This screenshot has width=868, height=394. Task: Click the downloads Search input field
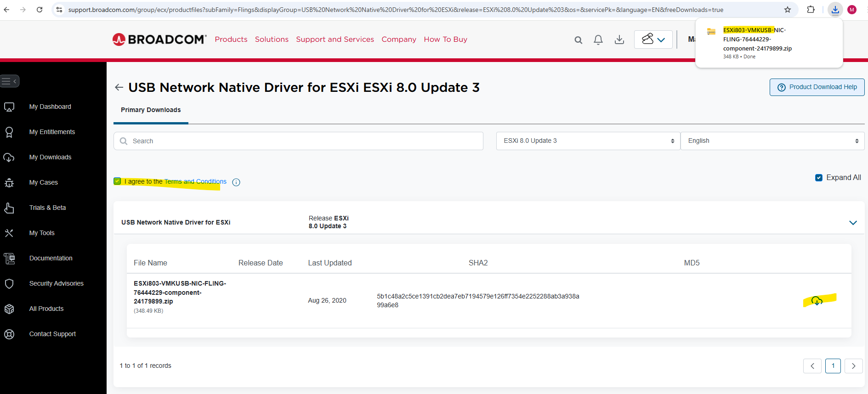tap(298, 141)
